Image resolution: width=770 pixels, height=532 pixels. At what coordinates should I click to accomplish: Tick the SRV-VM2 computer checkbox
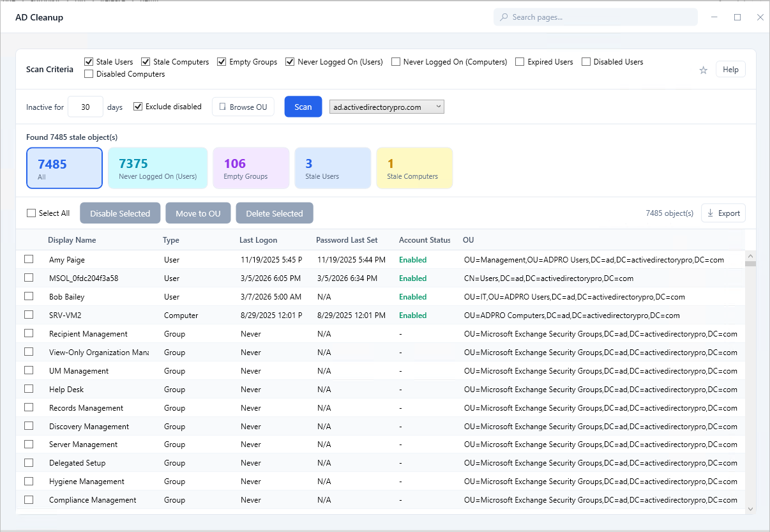click(x=29, y=315)
